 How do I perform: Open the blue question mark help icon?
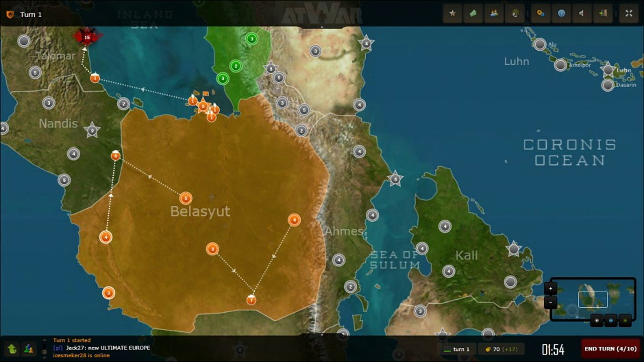561,13
